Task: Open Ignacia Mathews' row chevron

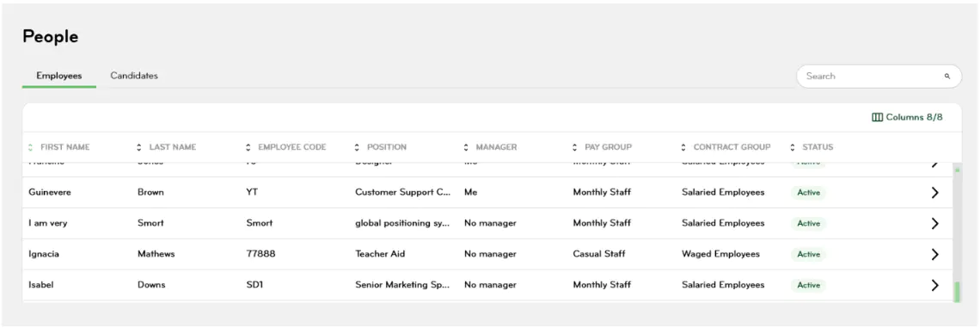Action: [934, 254]
